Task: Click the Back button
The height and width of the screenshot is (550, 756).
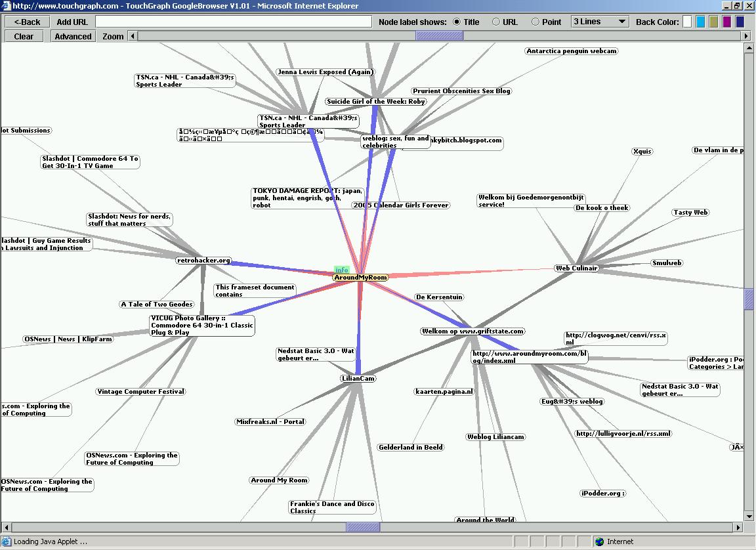Action: (27, 22)
